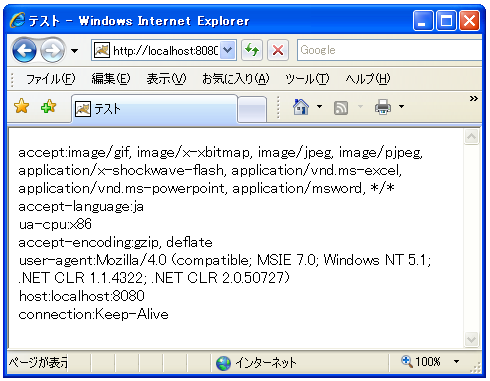This screenshot has height=381, width=490.
Task: Click the Tomcat page icon in address bar
Action: coord(102,50)
